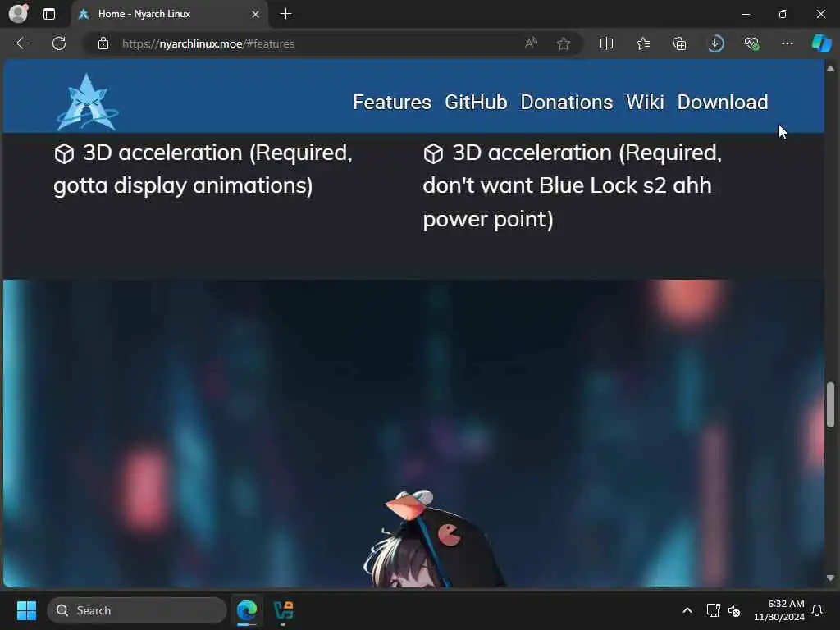Open split screen view
The width and height of the screenshot is (840, 630).
(606, 43)
